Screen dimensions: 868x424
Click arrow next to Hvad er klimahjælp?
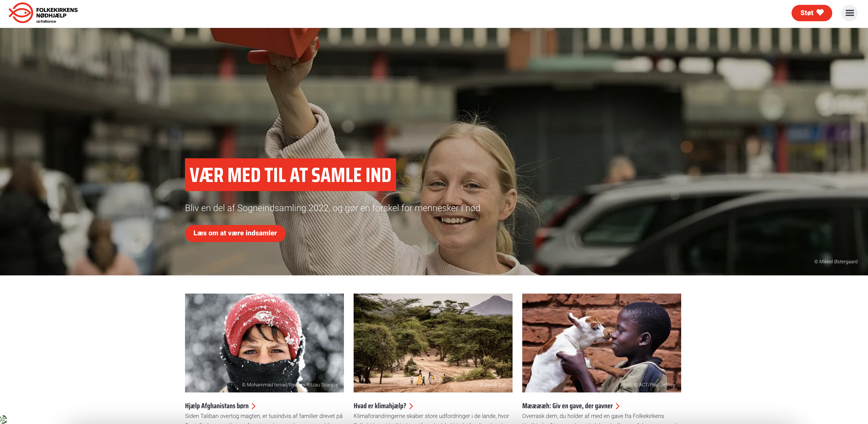pyautogui.click(x=411, y=406)
